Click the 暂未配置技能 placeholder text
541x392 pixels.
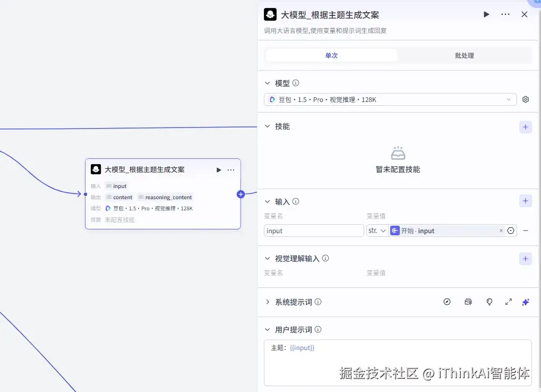click(398, 169)
